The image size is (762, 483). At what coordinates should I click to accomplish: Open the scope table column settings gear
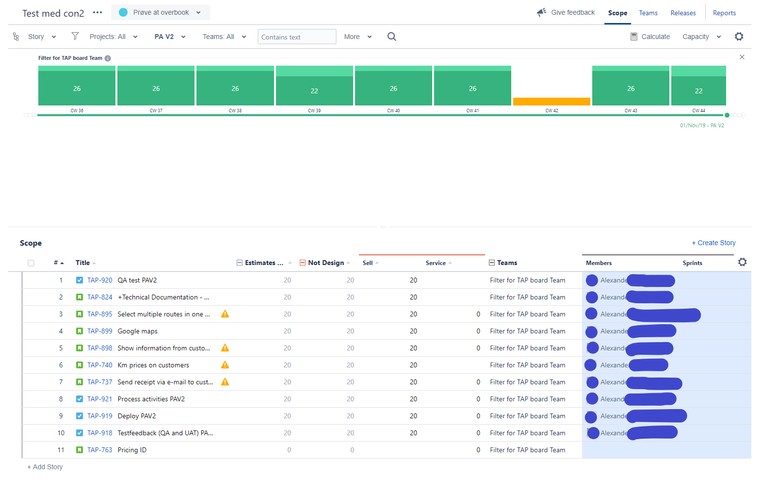(x=742, y=263)
